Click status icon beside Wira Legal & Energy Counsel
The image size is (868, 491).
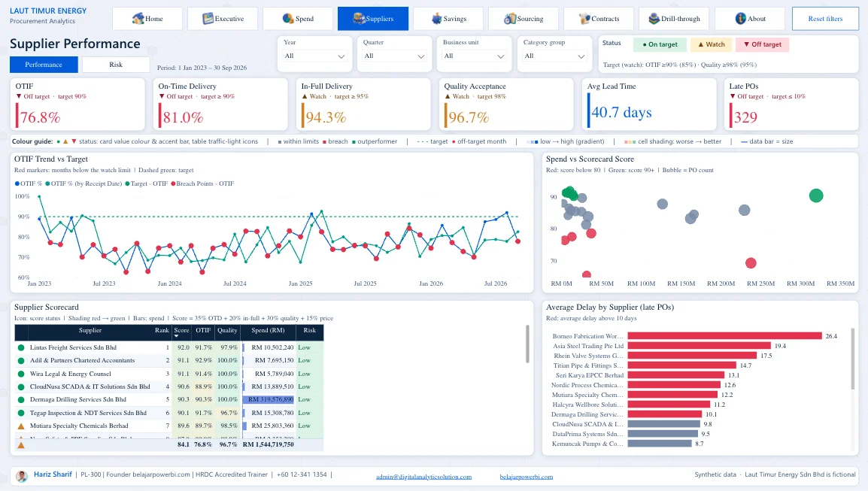pos(21,374)
